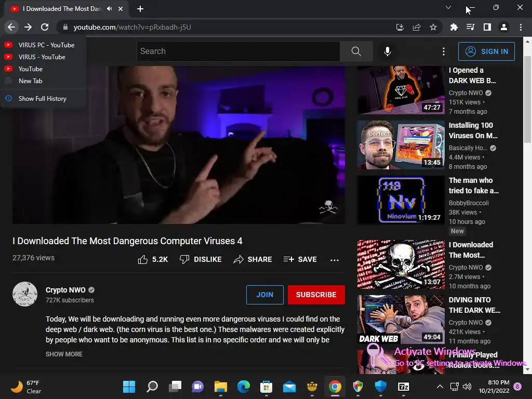Click the install app icon in address bar
532x399 pixels.
(400, 27)
